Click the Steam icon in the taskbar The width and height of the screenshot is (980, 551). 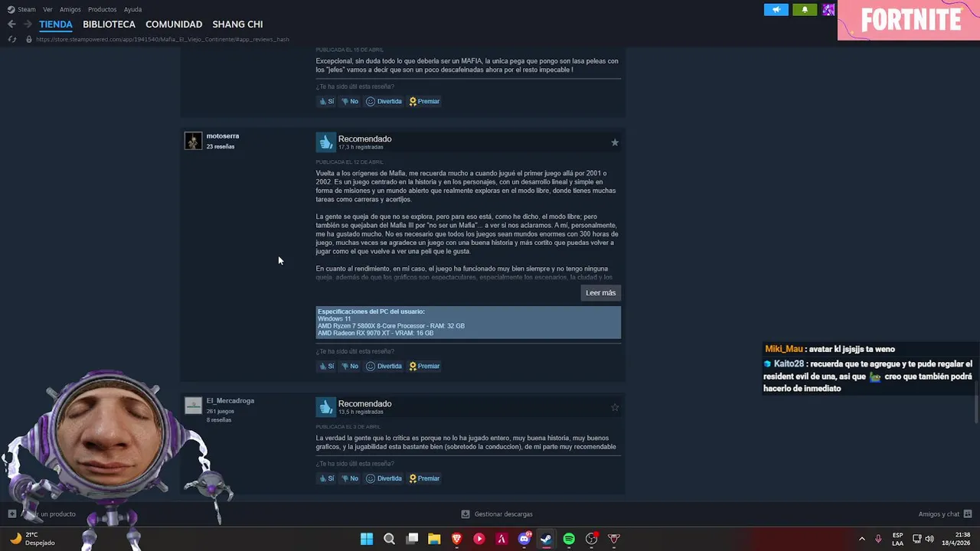point(546,539)
